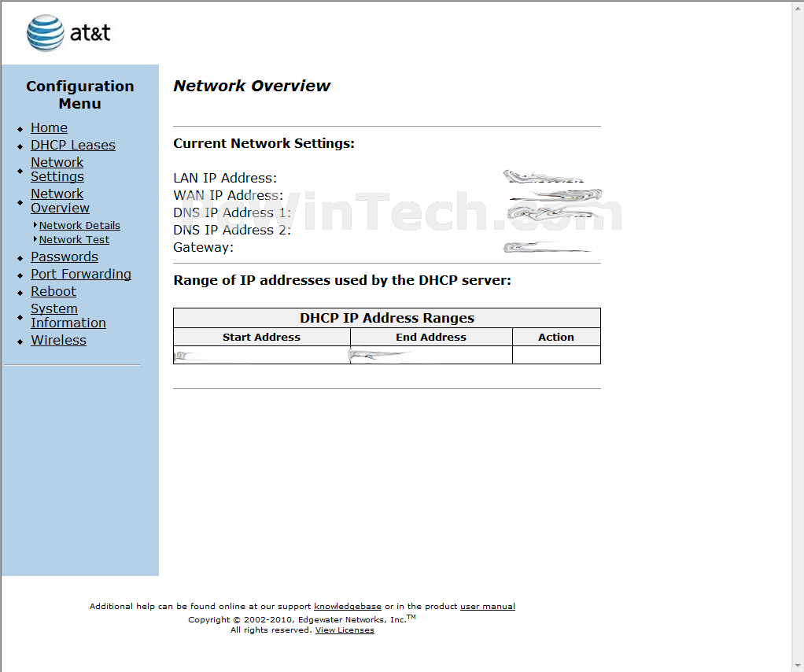Click the 'DHCP IP Address Ranges' table title
804x672 pixels.
(x=387, y=318)
